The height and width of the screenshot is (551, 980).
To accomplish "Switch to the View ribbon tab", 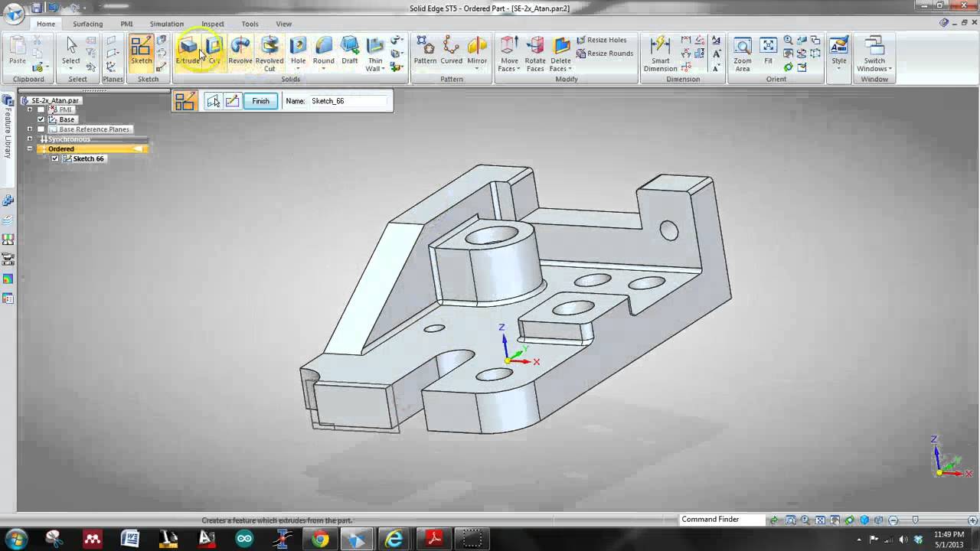I will pos(284,24).
